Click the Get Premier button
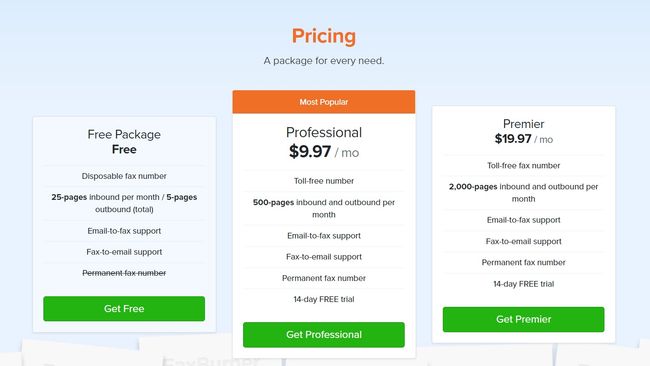 [524, 319]
